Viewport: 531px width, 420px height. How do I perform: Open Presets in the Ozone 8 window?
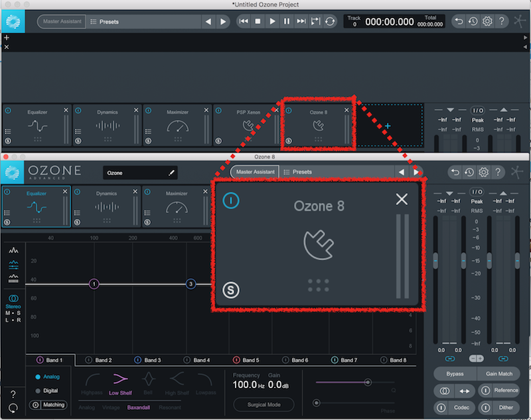coord(298,172)
